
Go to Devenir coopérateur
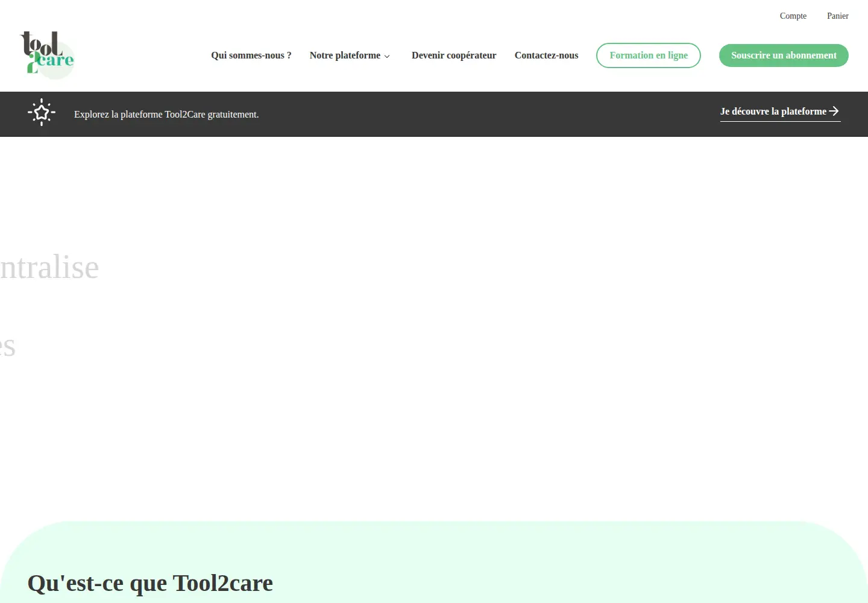[454, 55]
